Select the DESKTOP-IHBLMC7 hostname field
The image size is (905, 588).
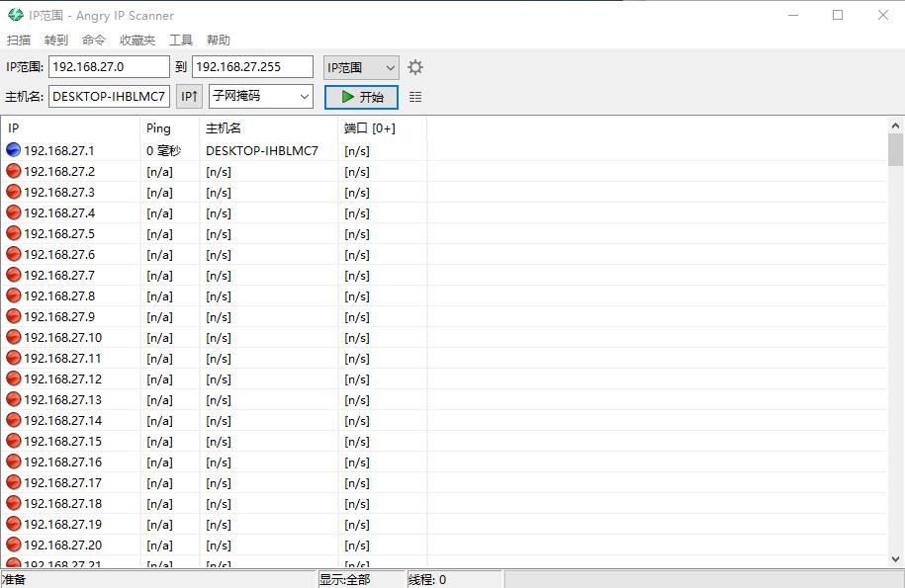[x=109, y=96]
